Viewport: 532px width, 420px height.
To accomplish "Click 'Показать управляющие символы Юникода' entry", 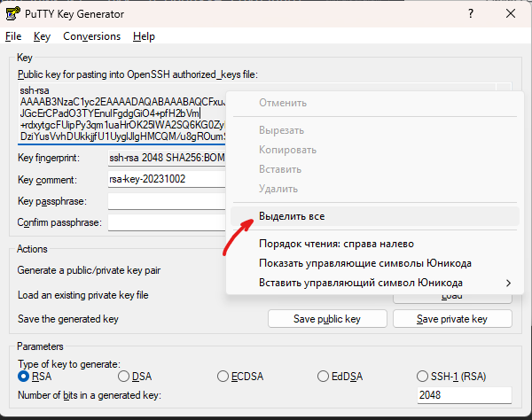I will (x=364, y=263).
